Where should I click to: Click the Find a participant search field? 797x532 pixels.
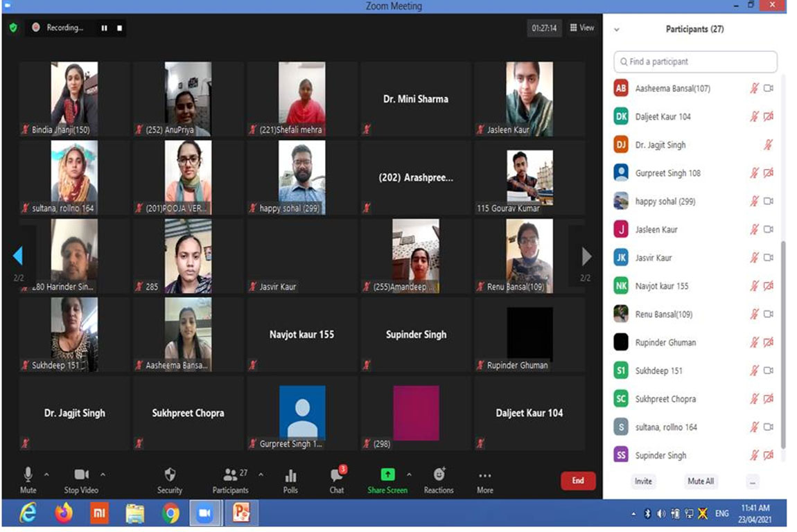[x=695, y=62]
